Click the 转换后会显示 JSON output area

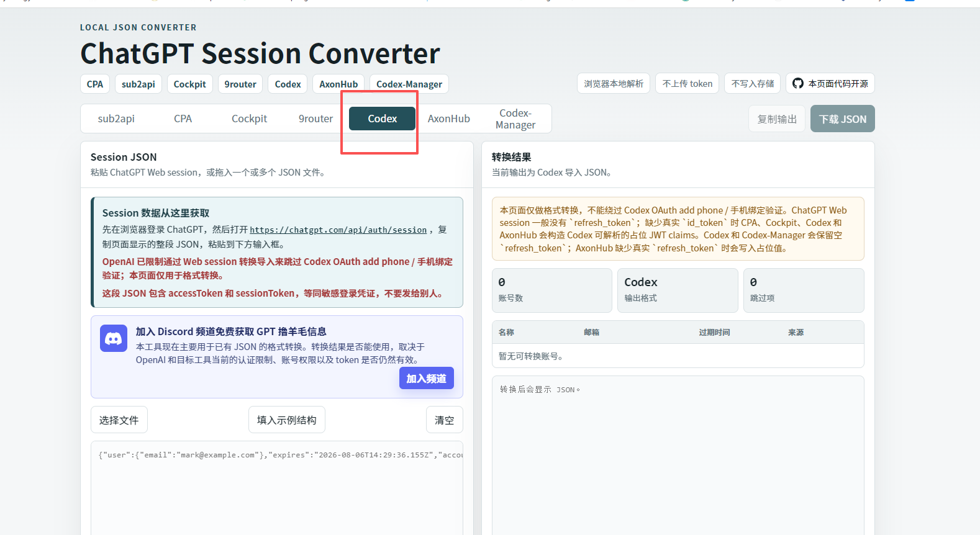pyautogui.click(x=678, y=455)
